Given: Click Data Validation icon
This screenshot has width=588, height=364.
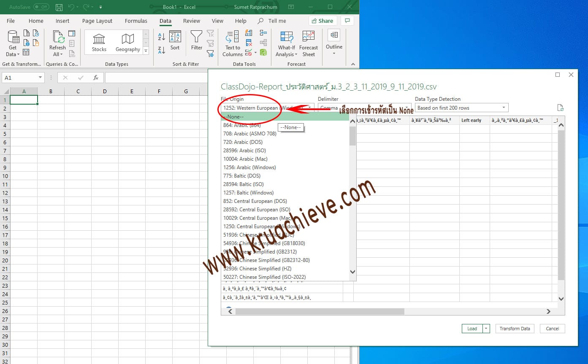Looking at the screenshot, I should (x=249, y=52).
